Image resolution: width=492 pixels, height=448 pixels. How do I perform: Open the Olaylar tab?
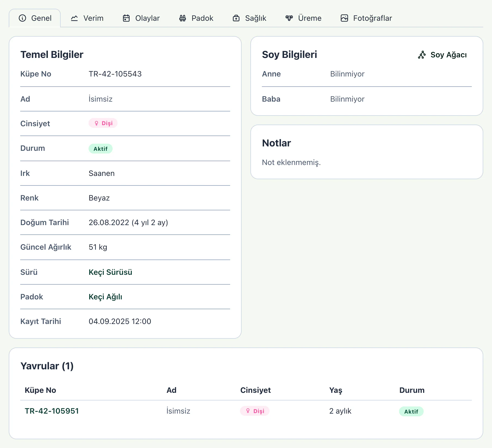click(141, 18)
